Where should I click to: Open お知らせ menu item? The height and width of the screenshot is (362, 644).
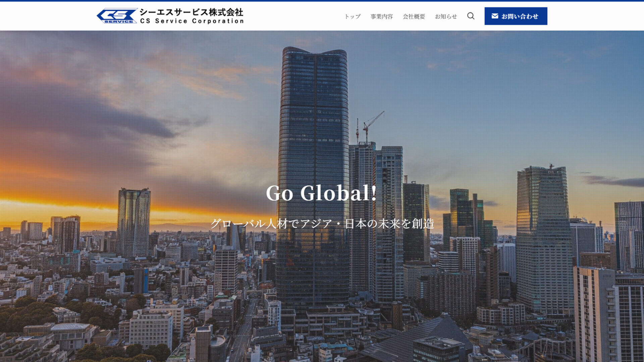[446, 16]
